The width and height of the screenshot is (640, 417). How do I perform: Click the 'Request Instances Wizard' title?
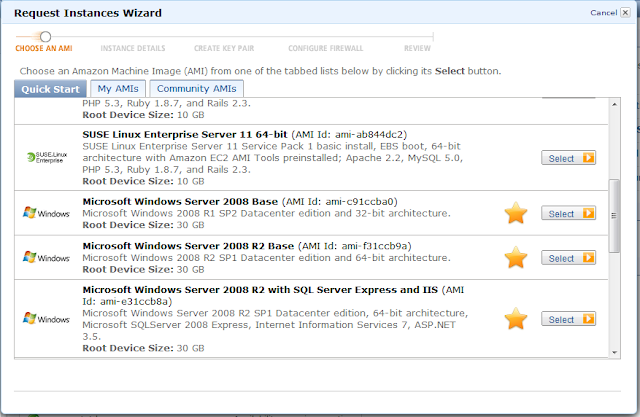point(88,13)
